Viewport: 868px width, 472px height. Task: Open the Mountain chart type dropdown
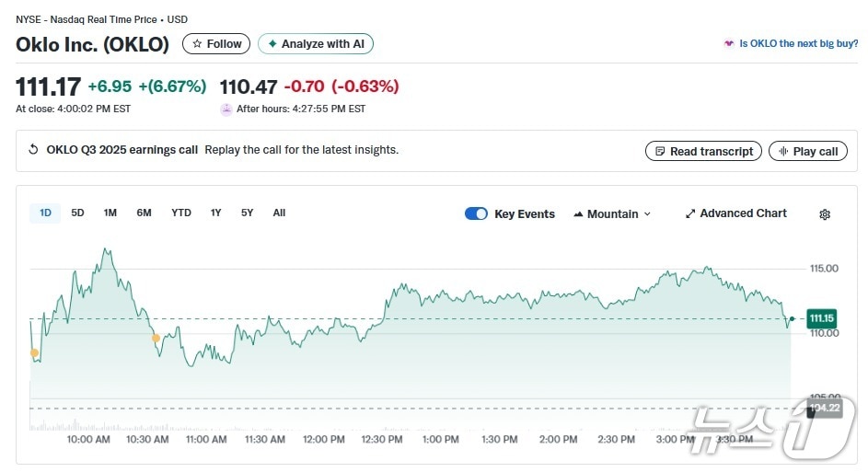(612, 213)
